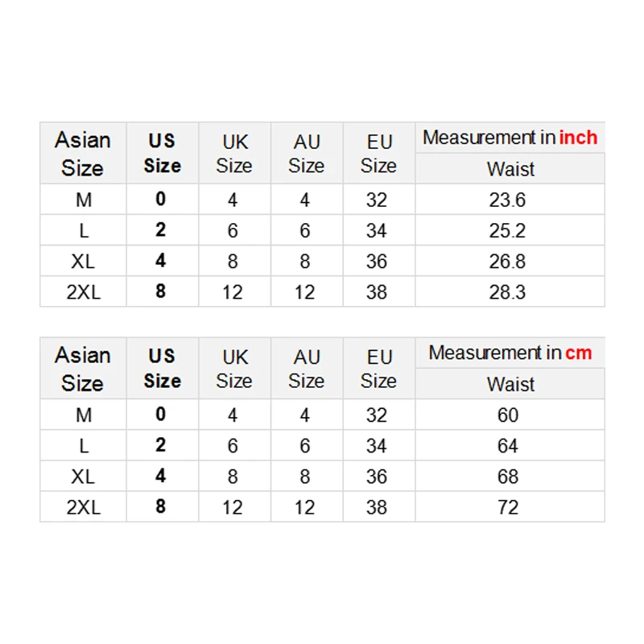The width and height of the screenshot is (644, 644).
Task: Click the 68 waist value in cm table
Action: coord(508,477)
